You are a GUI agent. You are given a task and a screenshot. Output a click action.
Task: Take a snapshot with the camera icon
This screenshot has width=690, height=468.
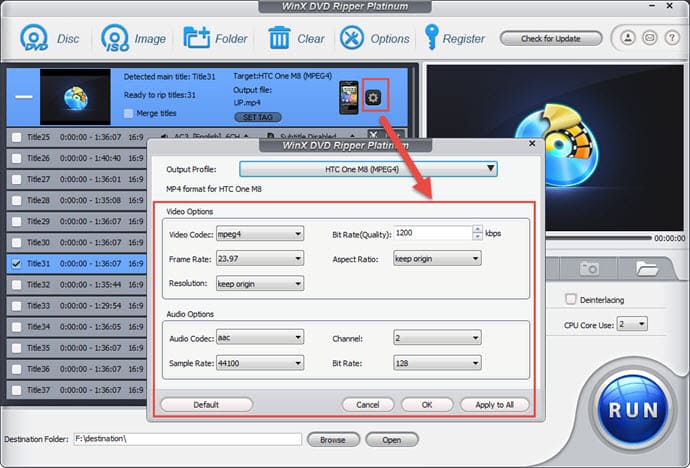point(589,267)
